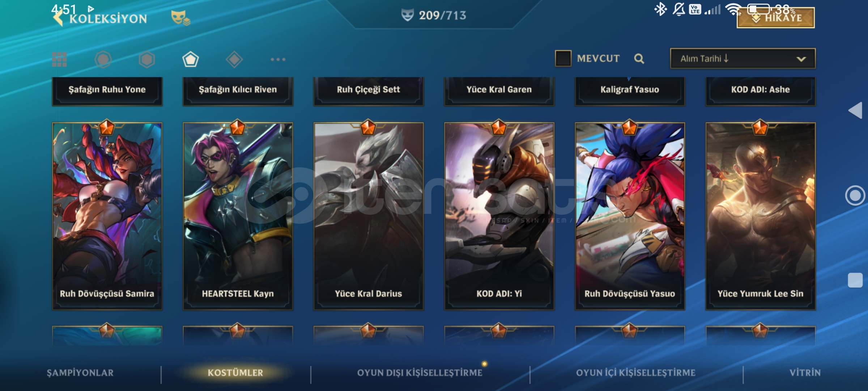Open the gold masks icon near Koleksiyon

180,18
